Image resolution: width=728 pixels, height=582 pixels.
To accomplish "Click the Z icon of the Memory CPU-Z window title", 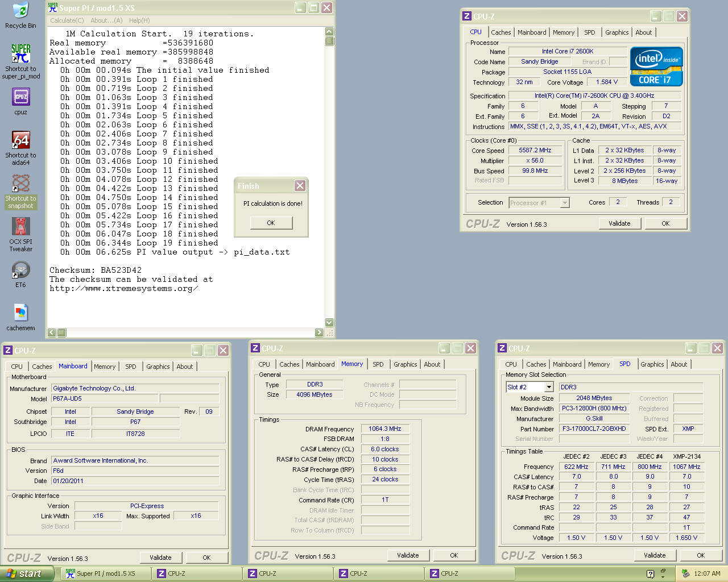I will click(255, 348).
